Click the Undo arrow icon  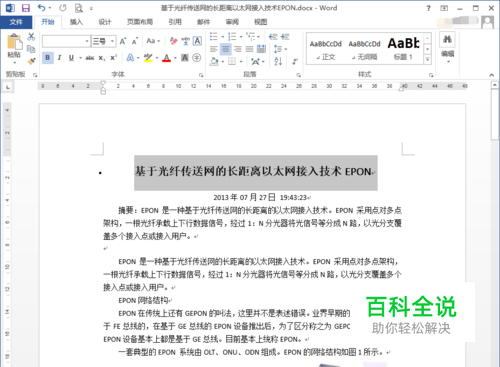pyautogui.click(x=42, y=8)
